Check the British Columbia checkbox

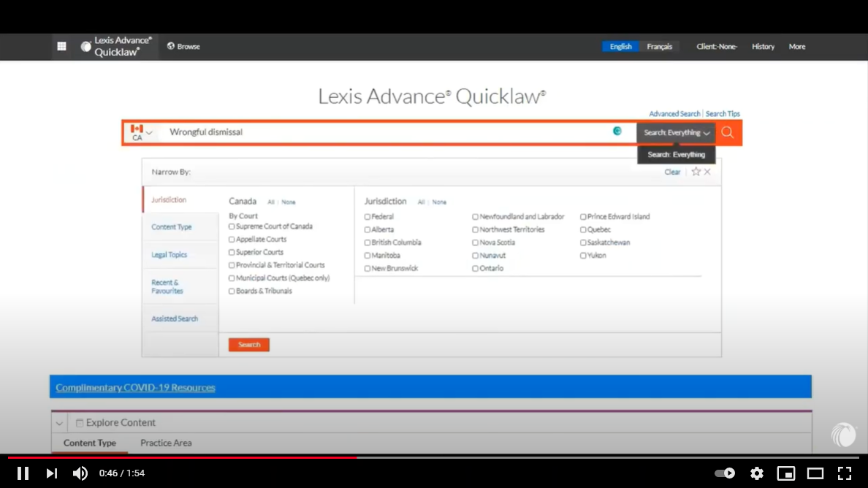[x=367, y=243]
